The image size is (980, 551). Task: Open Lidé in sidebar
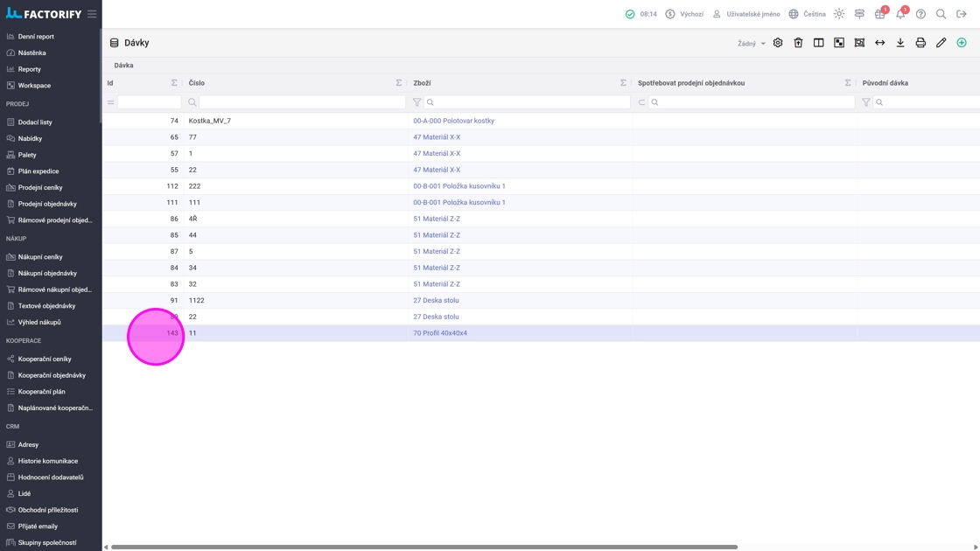[x=24, y=493]
